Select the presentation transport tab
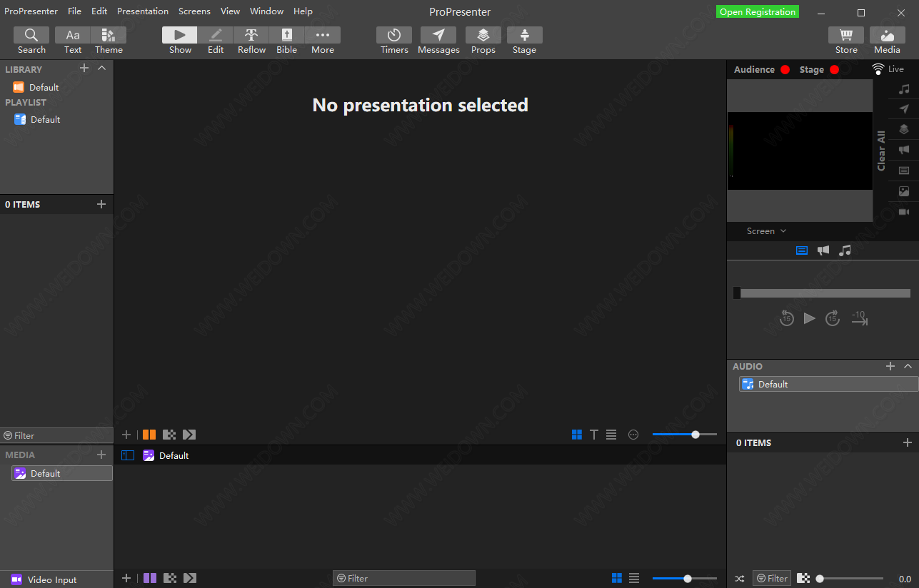 pyautogui.click(x=802, y=250)
